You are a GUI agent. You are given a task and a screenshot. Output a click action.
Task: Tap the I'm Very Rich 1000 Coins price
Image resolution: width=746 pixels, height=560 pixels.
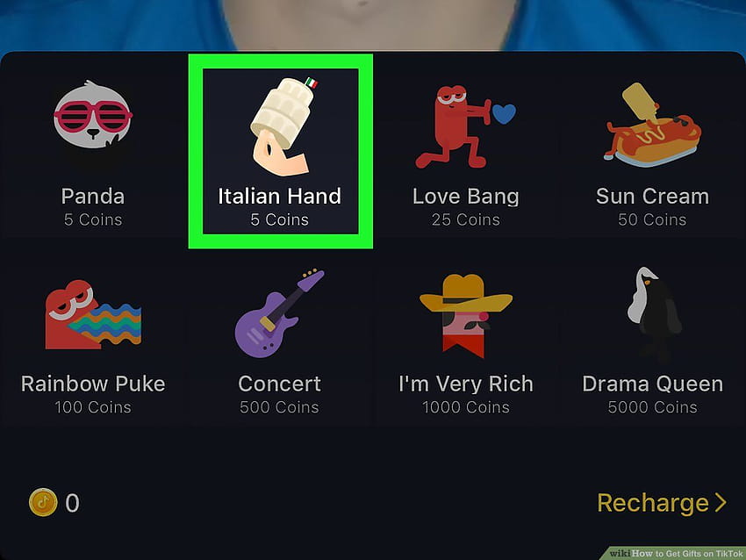point(466,407)
